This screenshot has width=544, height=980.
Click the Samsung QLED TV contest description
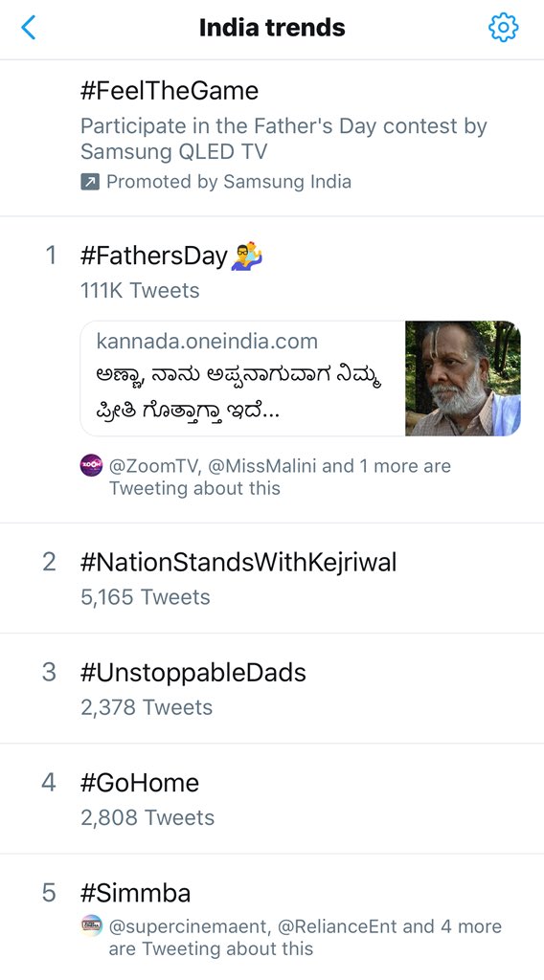click(x=283, y=139)
